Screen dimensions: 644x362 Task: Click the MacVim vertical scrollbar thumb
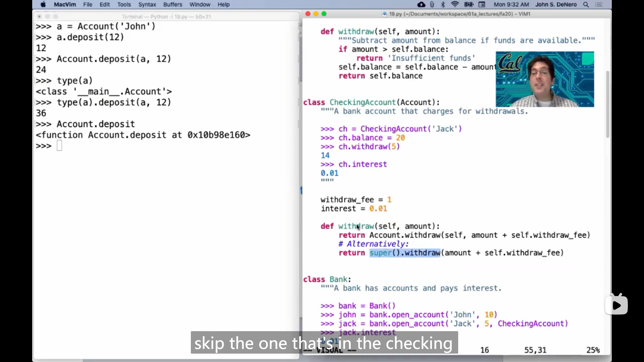tap(607, 104)
